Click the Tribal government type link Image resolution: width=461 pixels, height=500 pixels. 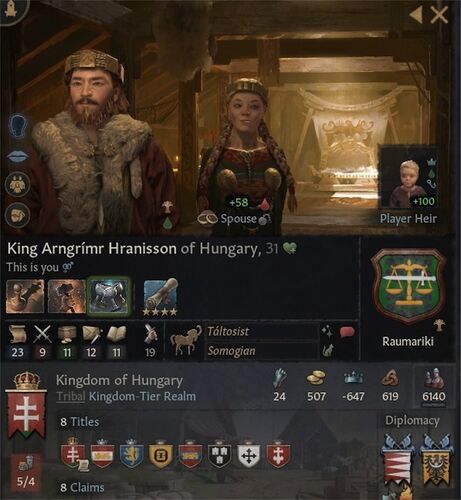[x=71, y=396]
